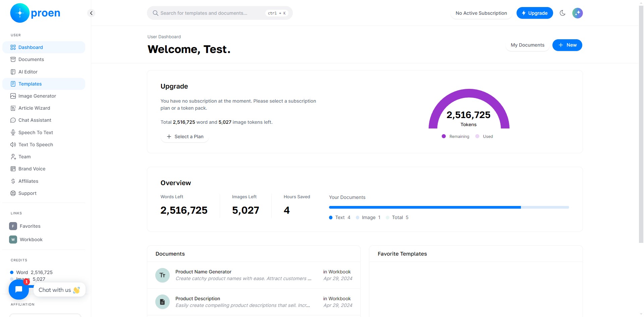The image size is (644, 317).
Task: Click the user avatar icon
Action: 577,13
